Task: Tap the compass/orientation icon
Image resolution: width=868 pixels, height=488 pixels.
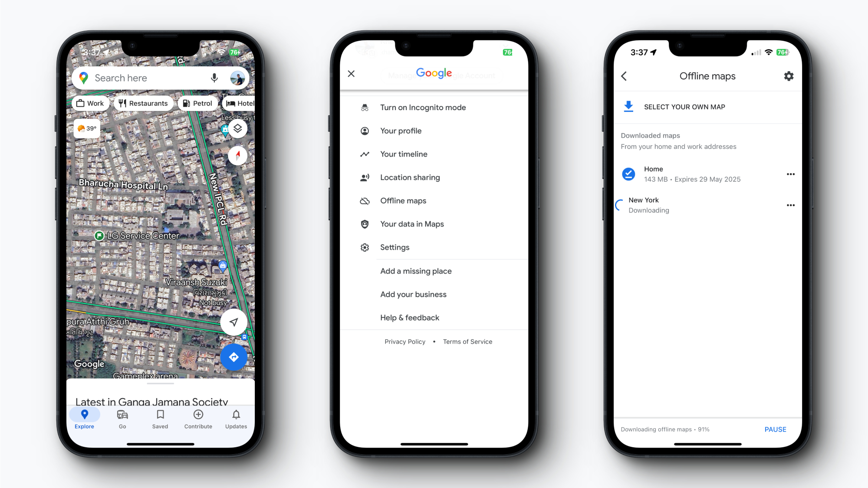Action: (236, 156)
